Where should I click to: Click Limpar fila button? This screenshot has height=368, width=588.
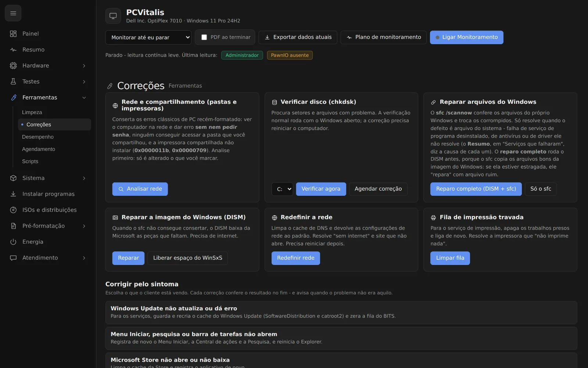point(450,258)
